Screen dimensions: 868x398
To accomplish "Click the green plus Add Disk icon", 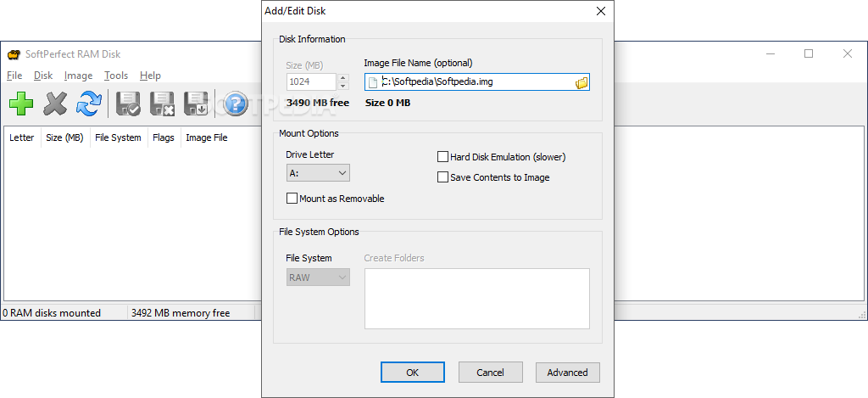I will pyautogui.click(x=21, y=104).
